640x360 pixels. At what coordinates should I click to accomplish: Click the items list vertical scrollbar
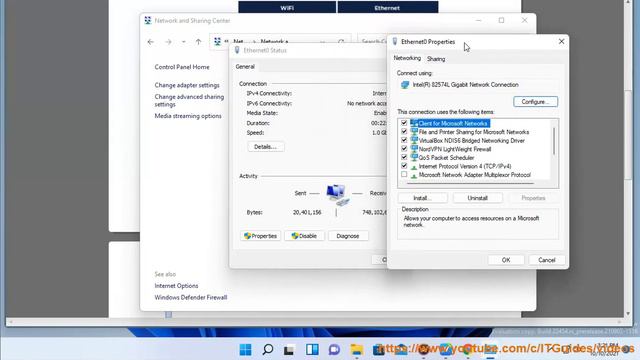pos(554,141)
